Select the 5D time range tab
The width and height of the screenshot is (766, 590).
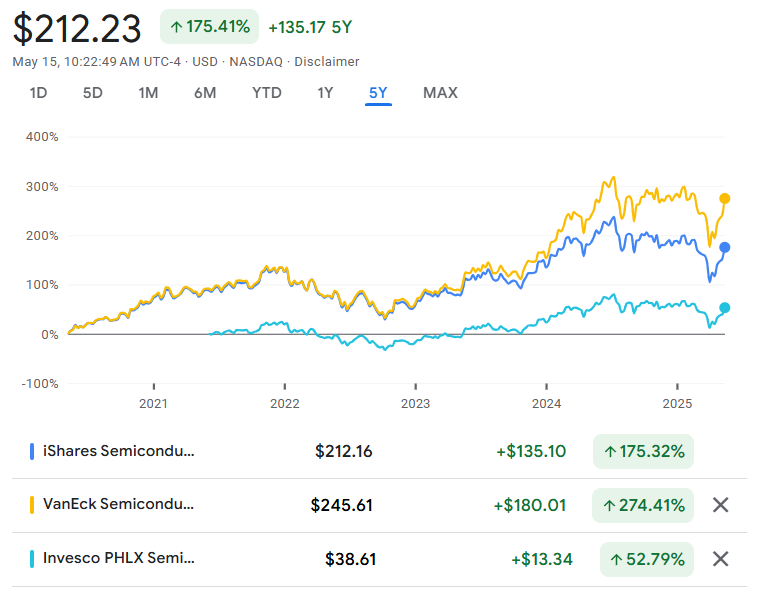point(92,93)
